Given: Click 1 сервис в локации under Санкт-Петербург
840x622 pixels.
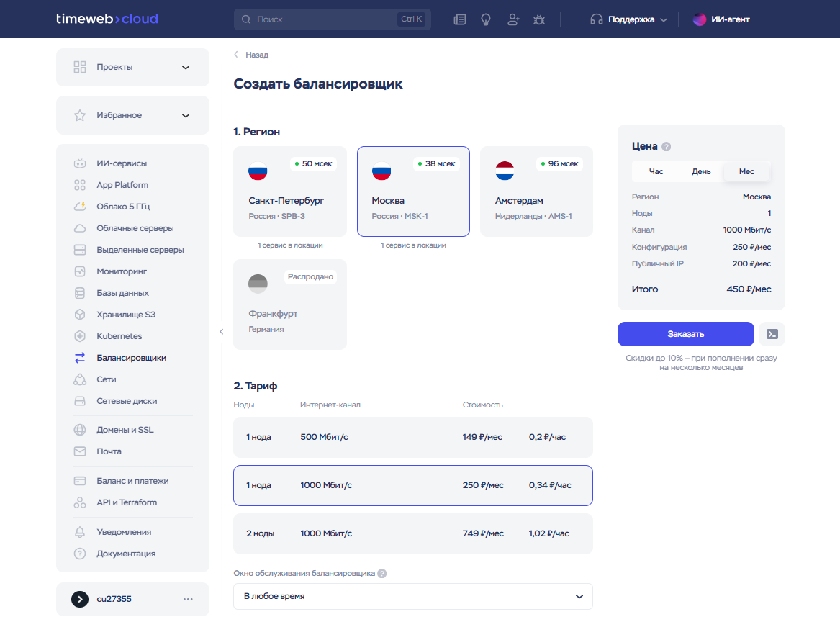Looking at the screenshot, I should tap(290, 245).
